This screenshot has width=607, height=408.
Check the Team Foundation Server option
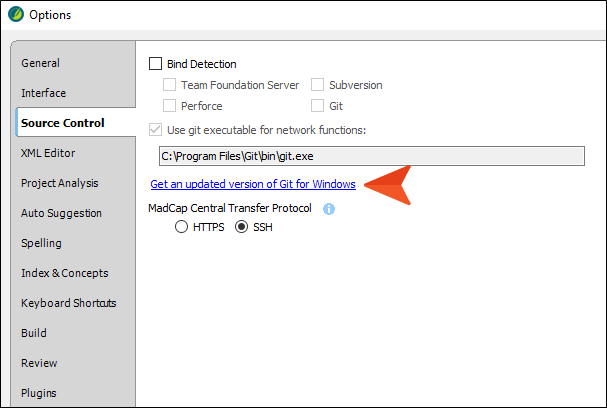coord(169,85)
